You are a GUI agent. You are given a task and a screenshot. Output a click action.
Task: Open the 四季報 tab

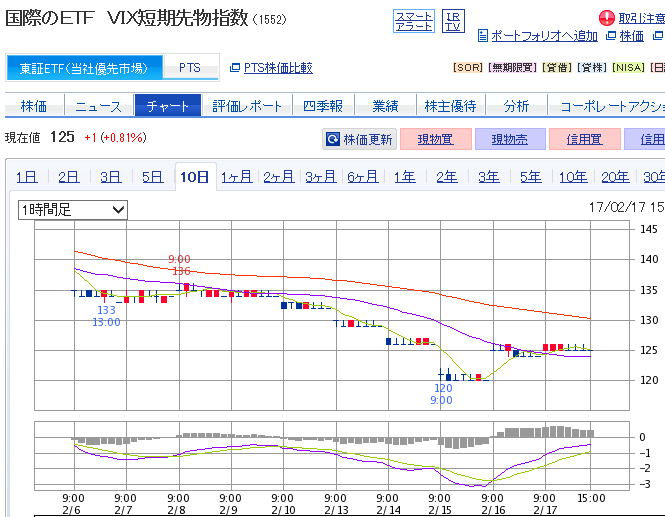click(x=323, y=106)
